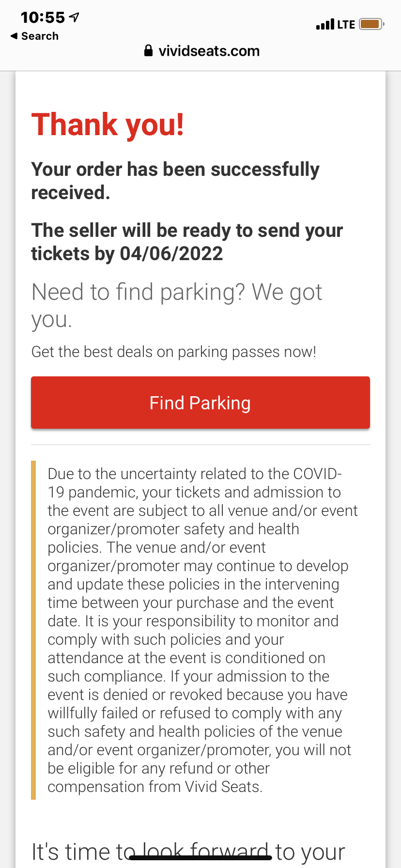Tap the vividseats.com address bar
This screenshot has width=401, height=868.
pyautogui.click(x=208, y=51)
